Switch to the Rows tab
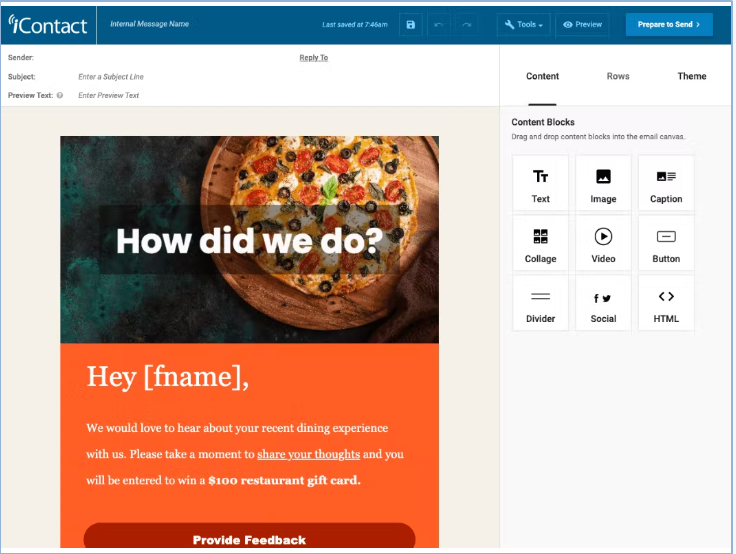This screenshot has width=736, height=554. [618, 76]
